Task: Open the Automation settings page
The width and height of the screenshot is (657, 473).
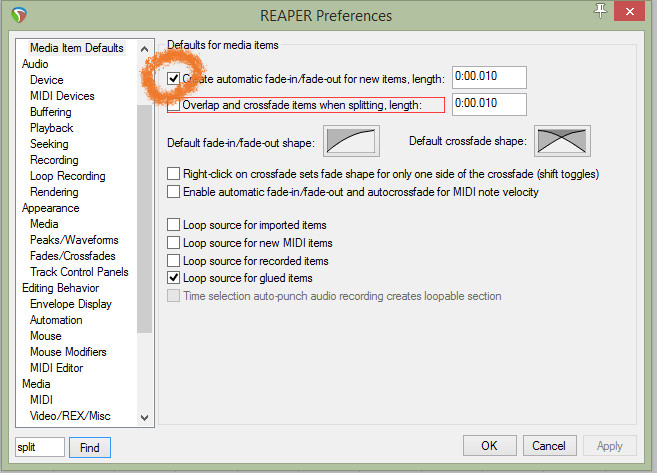Action: [56, 320]
